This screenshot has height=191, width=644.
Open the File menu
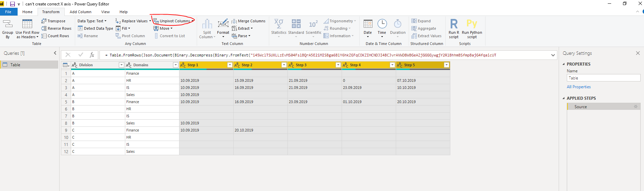click(x=8, y=12)
